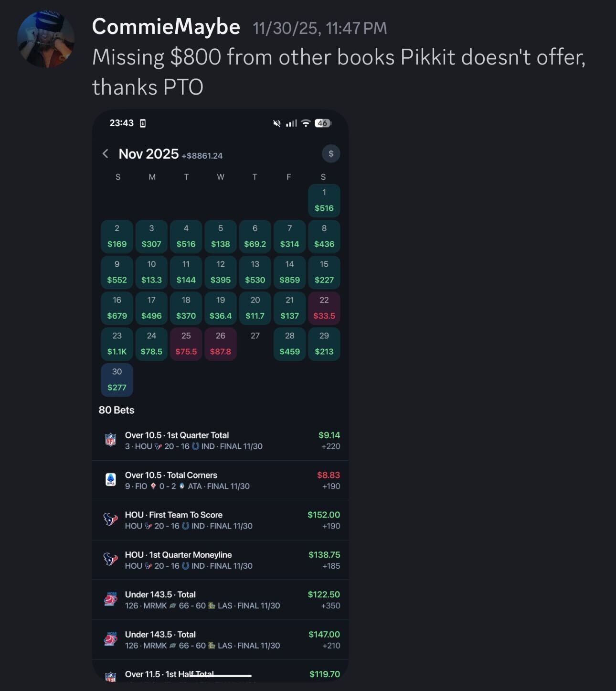Click CommieMaybe's profile avatar
The height and width of the screenshot is (691, 616).
click(x=46, y=39)
